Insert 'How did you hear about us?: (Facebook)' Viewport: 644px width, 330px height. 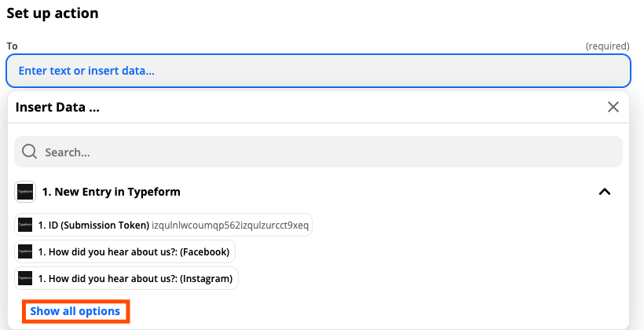coord(134,251)
